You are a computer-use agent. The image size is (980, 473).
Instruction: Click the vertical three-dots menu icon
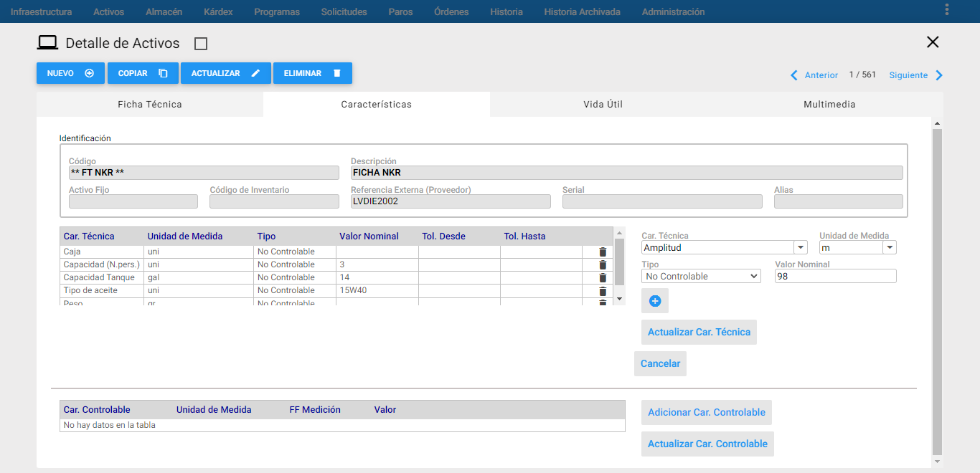click(947, 9)
